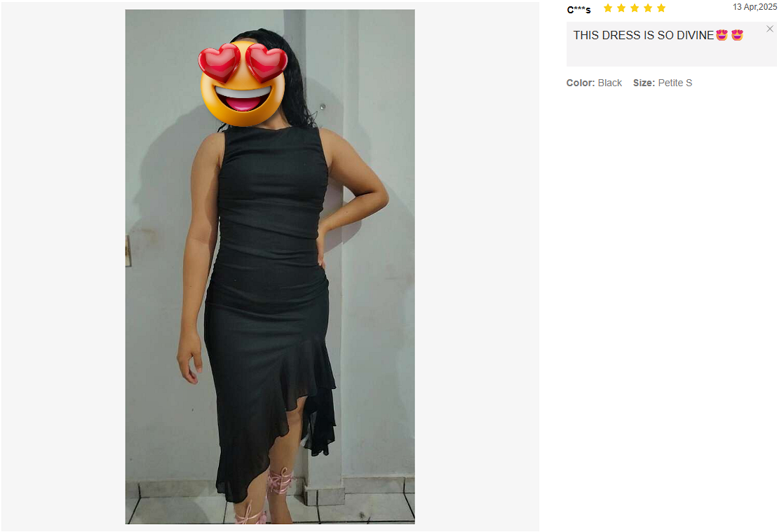Click the Black color value
This screenshot has width=784, height=532.
[x=609, y=83]
